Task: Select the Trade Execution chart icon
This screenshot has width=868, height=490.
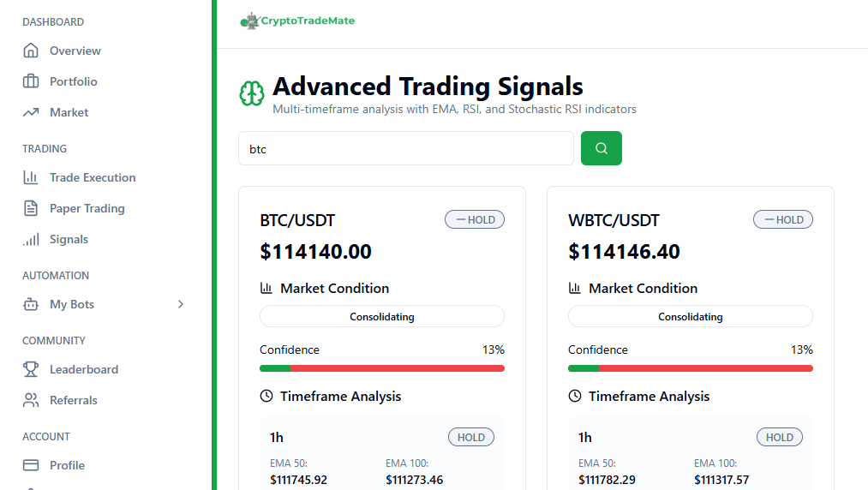Action: click(x=31, y=177)
